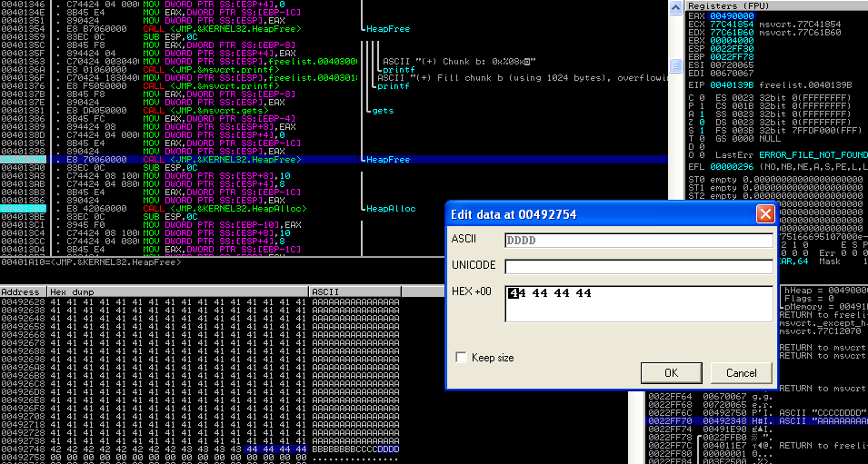The height and width of the screenshot is (464, 868).
Task: Click the Registers (FPU) header bar
Action: tap(777, 6)
